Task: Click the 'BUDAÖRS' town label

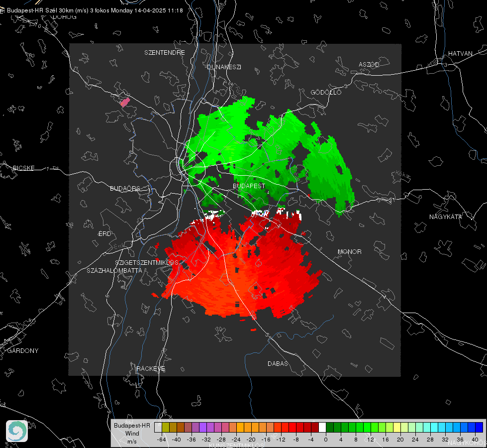Action: tap(125, 188)
